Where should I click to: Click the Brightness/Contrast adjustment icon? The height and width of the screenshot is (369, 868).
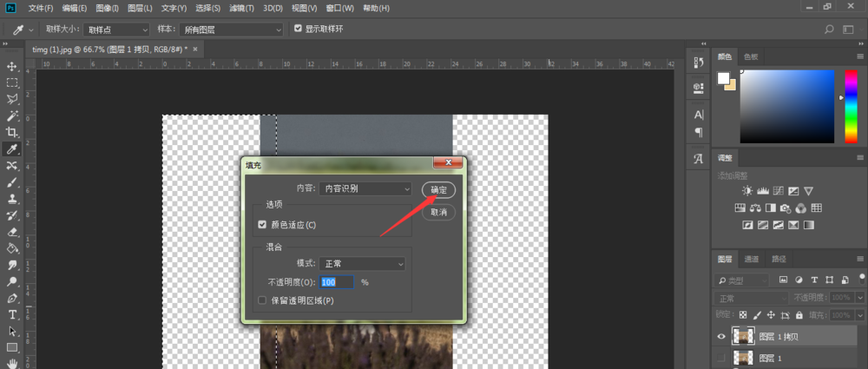pyautogui.click(x=748, y=191)
